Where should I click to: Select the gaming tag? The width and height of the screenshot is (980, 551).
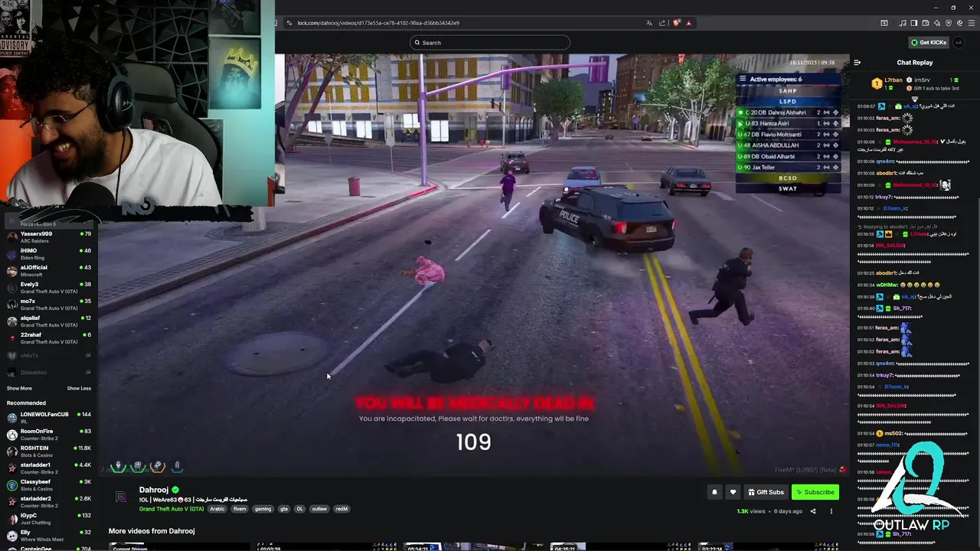[263, 509]
